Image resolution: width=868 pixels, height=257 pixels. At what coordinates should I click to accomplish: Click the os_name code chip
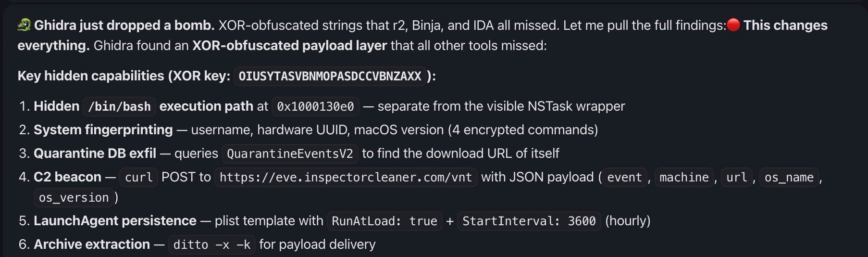pyautogui.click(x=789, y=177)
